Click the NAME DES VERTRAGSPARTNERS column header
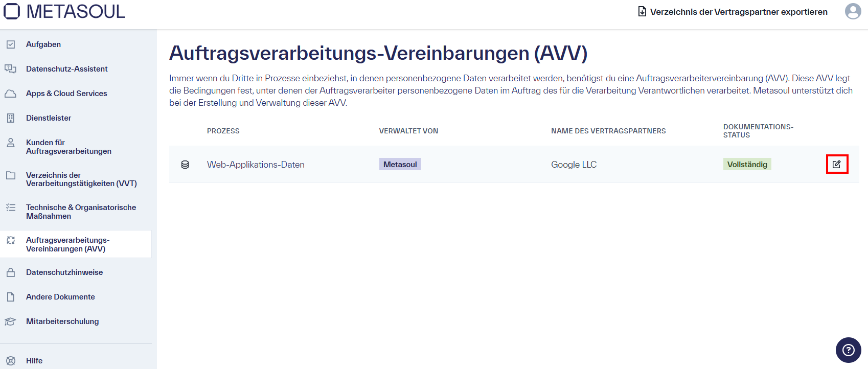The height and width of the screenshot is (369, 868). click(608, 131)
